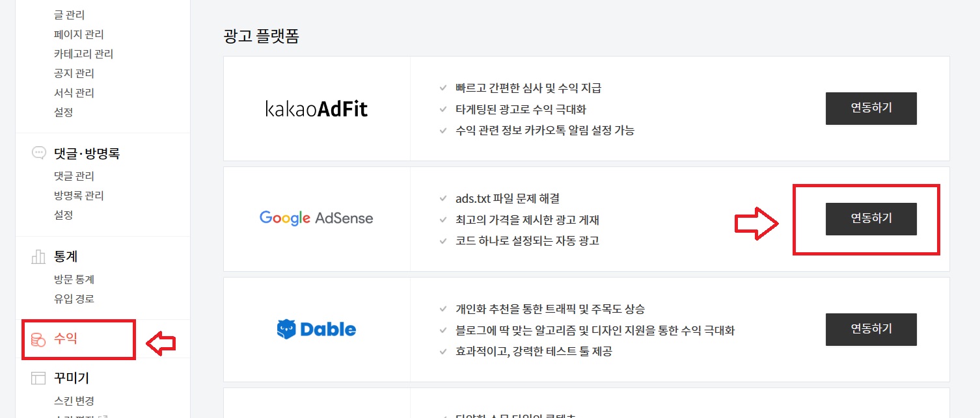
Task: Click 연동하기 for Google AdSense
Action: [x=871, y=219]
